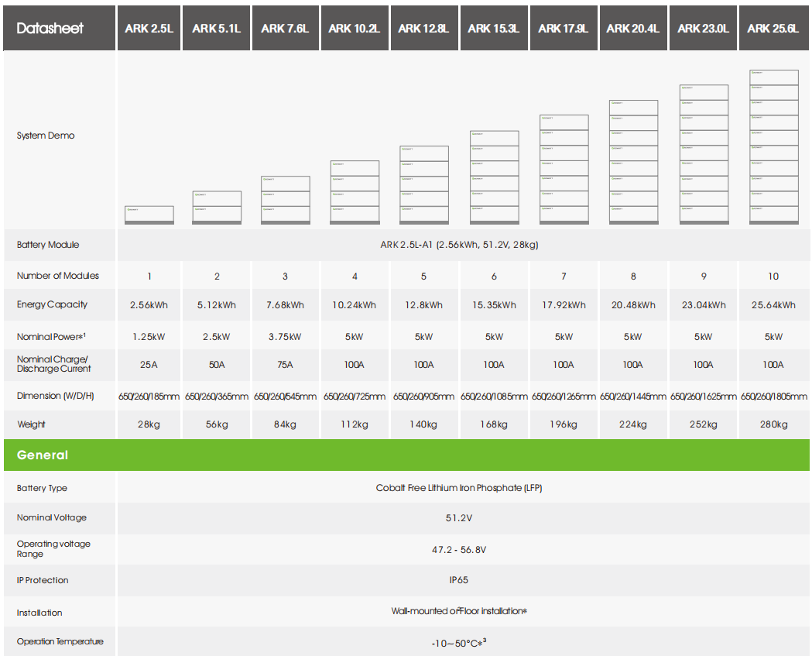Click the "Wall-mounted or Floor installation" text
812x656 pixels.
(459, 611)
